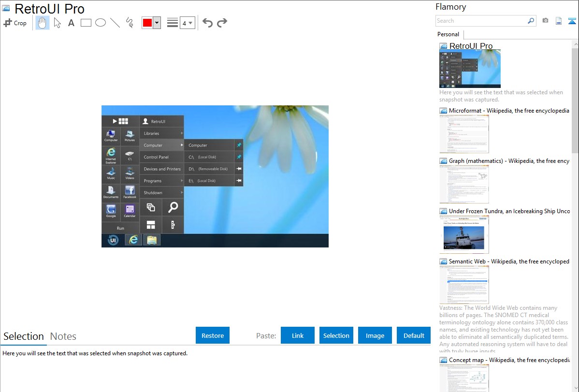Click the Image paste button
Viewport: 579px width, 392px height.
375,335
